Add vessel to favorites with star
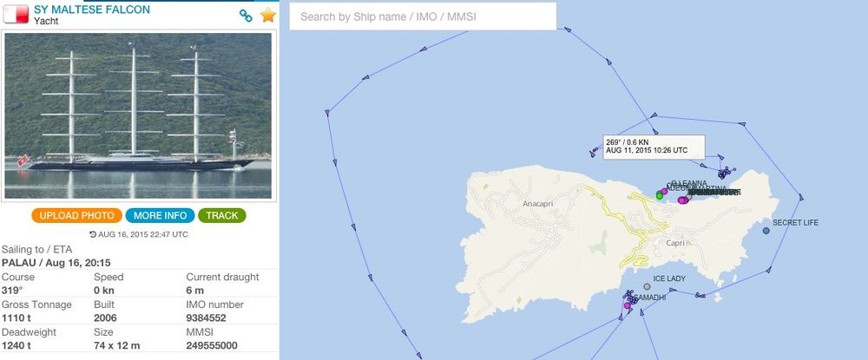This screenshot has height=360, width=868. pos(268,15)
